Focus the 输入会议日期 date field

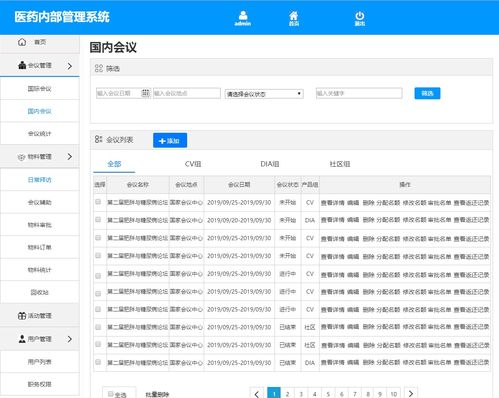coord(123,93)
